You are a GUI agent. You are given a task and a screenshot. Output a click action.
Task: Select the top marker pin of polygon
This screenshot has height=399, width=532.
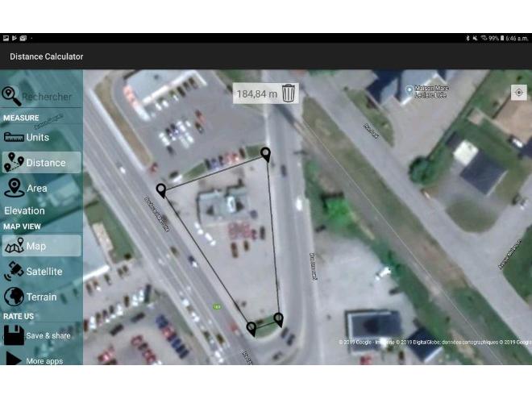tap(266, 155)
